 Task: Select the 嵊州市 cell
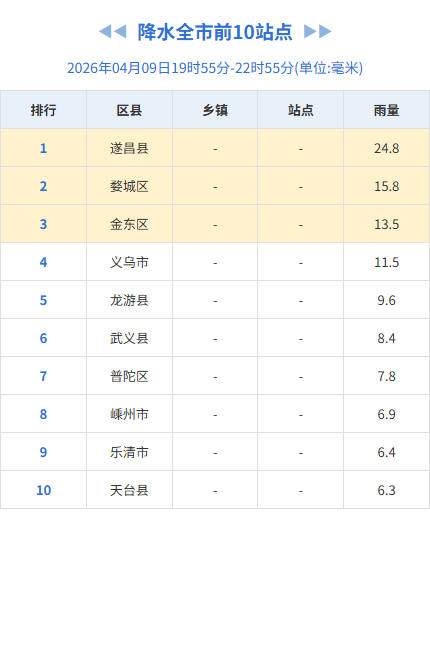coord(129,414)
